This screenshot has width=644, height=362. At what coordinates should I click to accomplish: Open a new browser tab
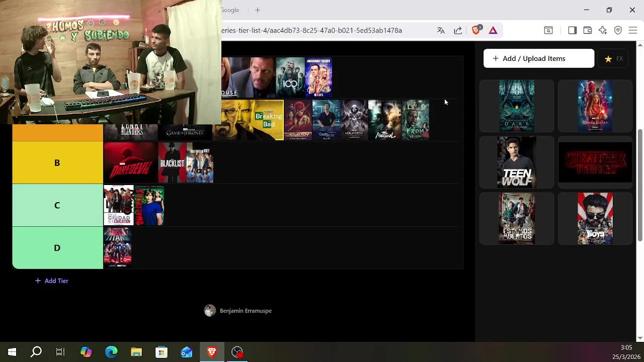pyautogui.click(x=258, y=10)
